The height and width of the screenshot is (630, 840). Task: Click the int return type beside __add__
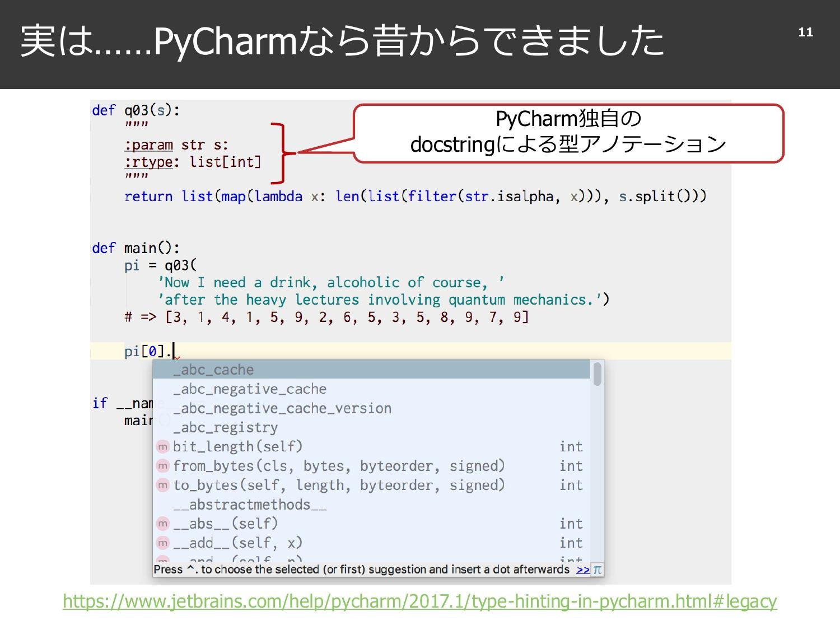pyautogui.click(x=571, y=542)
